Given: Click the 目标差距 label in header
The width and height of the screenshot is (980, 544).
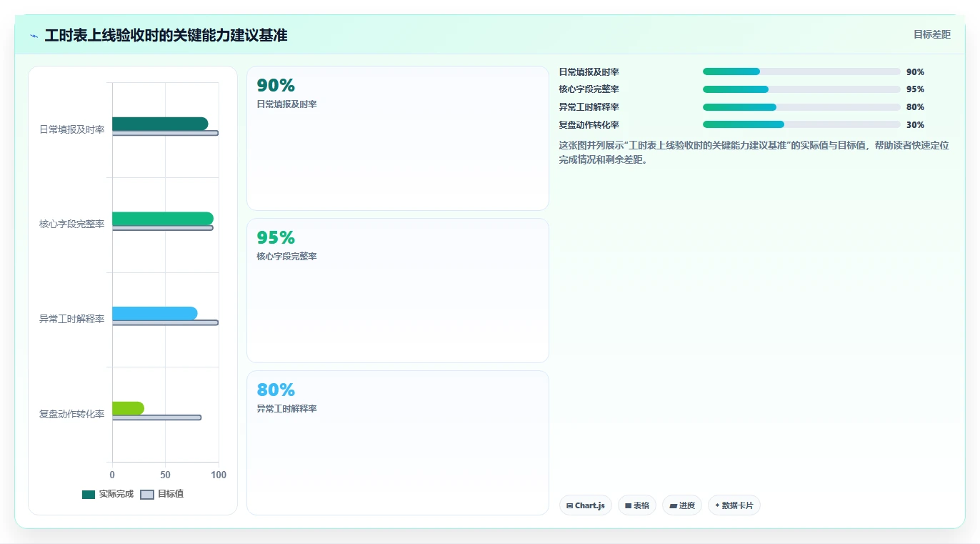Looking at the screenshot, I should click(932, 34).
